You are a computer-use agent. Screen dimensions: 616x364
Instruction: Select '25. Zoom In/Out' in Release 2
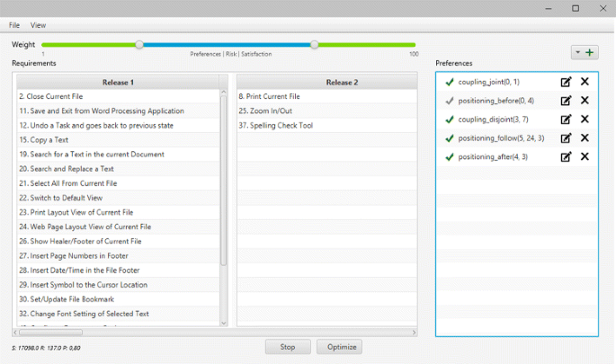click(263, 111)
